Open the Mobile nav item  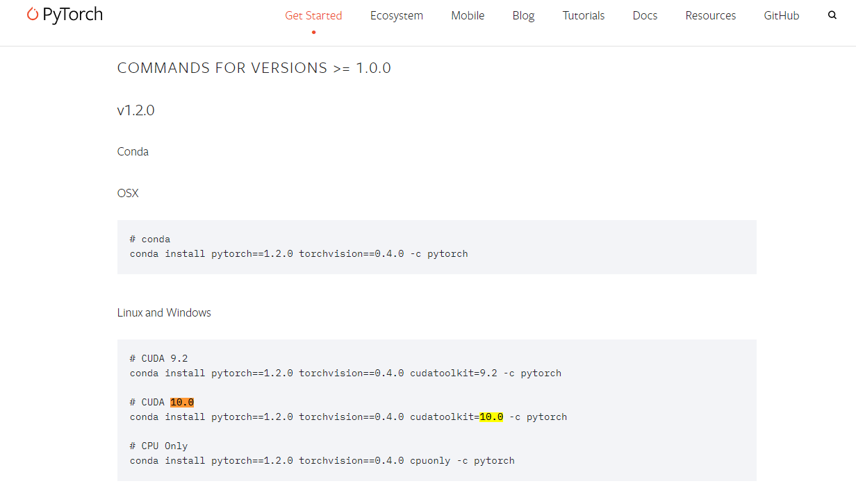tap(468, 15)
